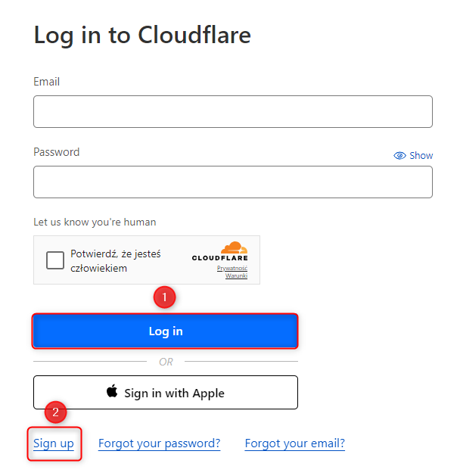460x476 pixels.
Task: Open the Warunki terms link
Action: point(236,275)
